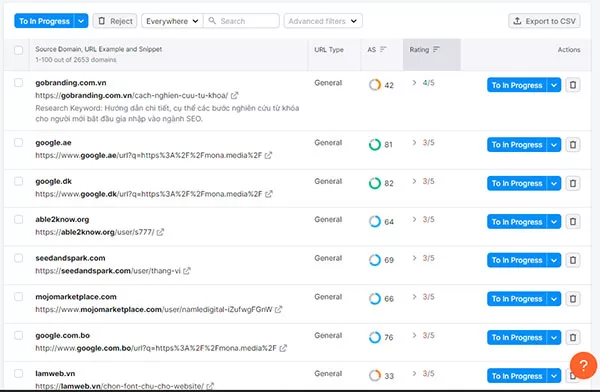Open To In Progress dropdown arrow for able2know.org
This screenshot has height=392, width=600.
click(554, 222)
